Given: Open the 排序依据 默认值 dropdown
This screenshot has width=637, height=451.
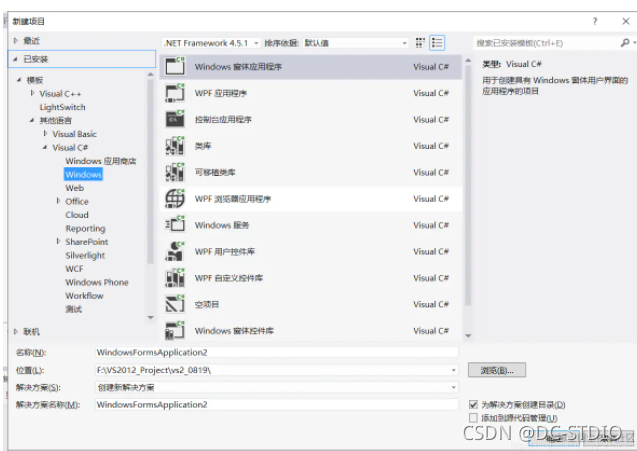Looking at the screenshot, I should [x=355, y=43].
